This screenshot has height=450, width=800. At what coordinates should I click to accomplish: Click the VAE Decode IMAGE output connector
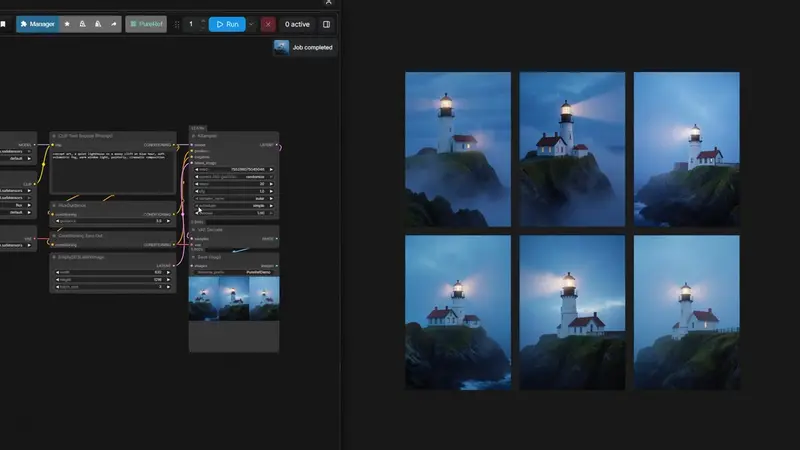[277, 239]
